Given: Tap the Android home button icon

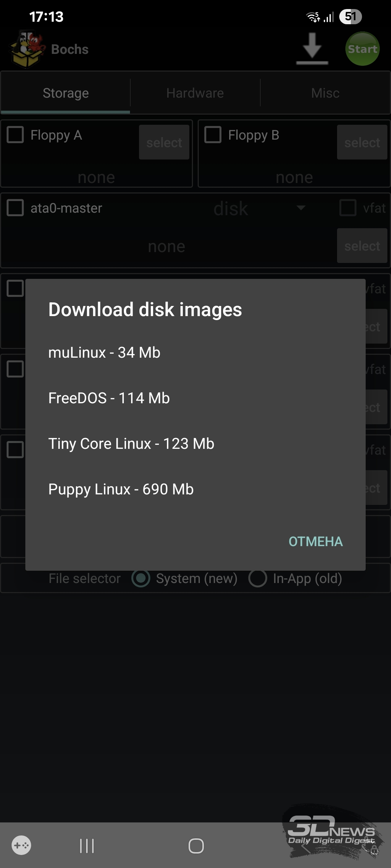Looking at the screenshot, I should 196,846.
